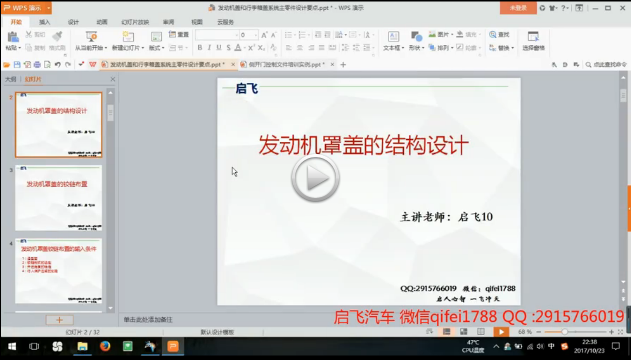Image resolution: width=631 pixels, height=360 pixels.
Task: Click the add slide plus button
Action: 59,320
